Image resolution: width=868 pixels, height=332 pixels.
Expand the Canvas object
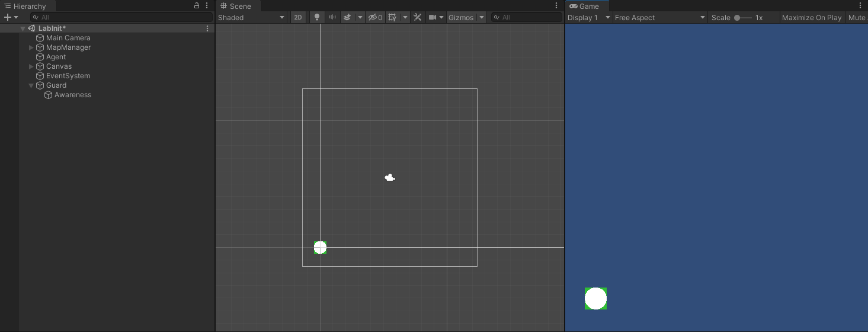tap(31, 66)
